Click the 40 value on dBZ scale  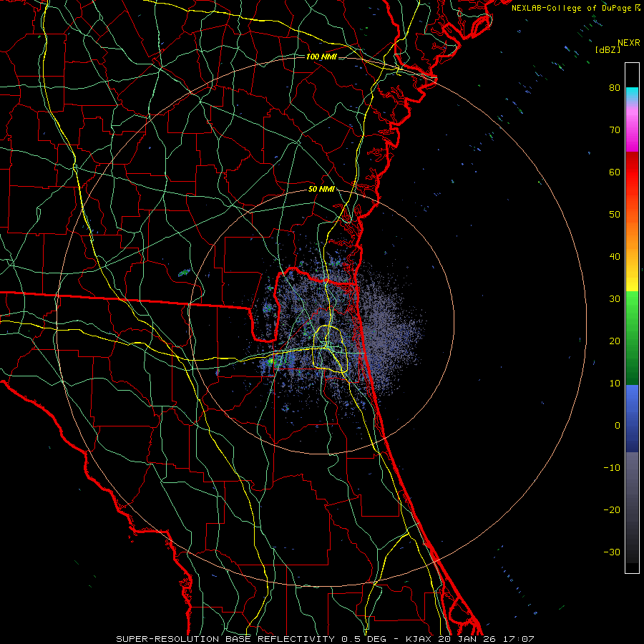tap(615, 256)
